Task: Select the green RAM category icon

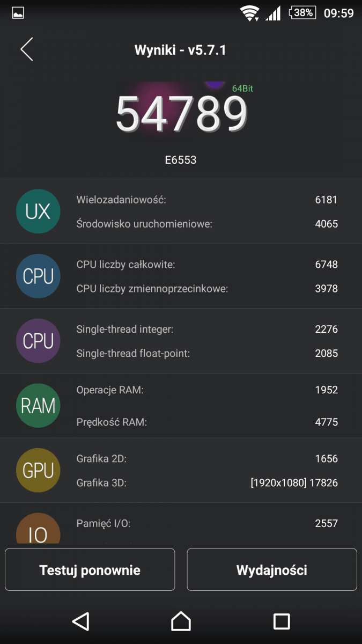Action: (x=38, y=406)
